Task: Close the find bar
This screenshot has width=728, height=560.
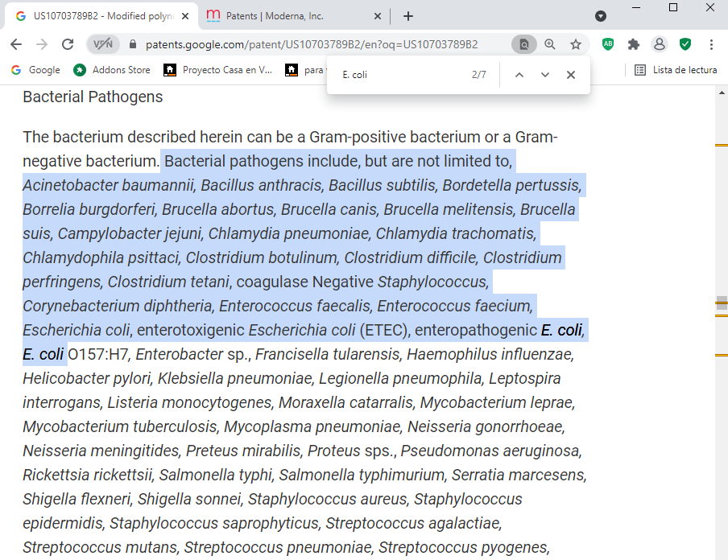Action: click(x=571, y=75)
